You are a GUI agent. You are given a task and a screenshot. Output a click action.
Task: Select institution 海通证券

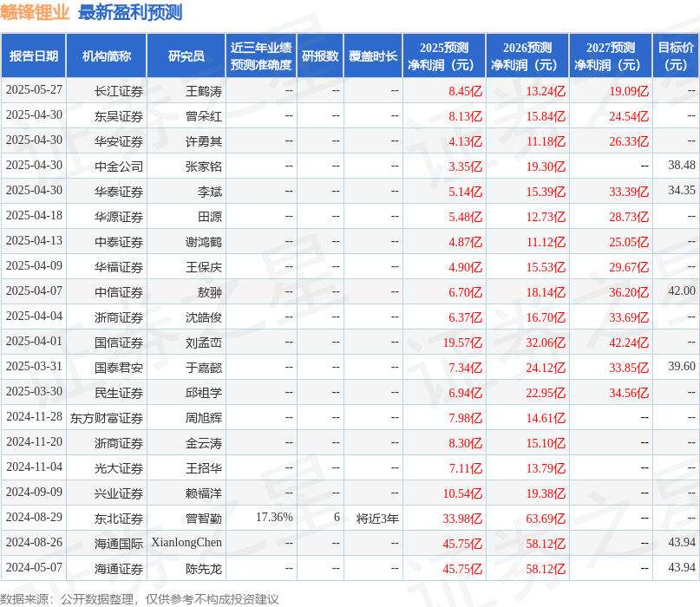(119, 569)
